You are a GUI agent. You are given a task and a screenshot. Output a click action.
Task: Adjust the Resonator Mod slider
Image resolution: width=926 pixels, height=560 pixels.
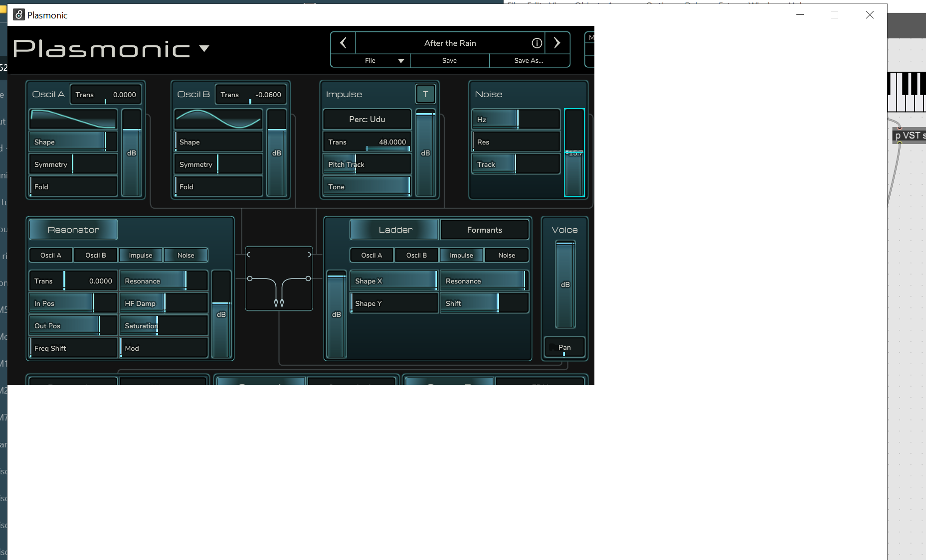coord(164,348)
